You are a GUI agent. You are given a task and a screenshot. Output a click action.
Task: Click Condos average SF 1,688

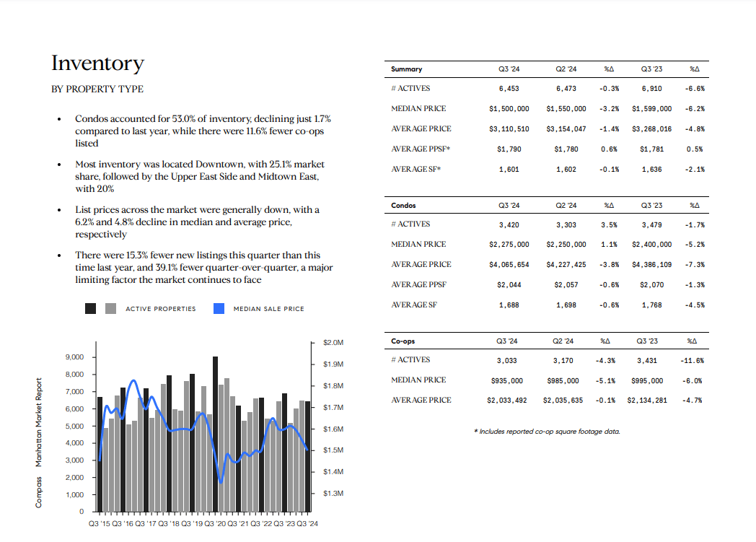pos(509,306)
